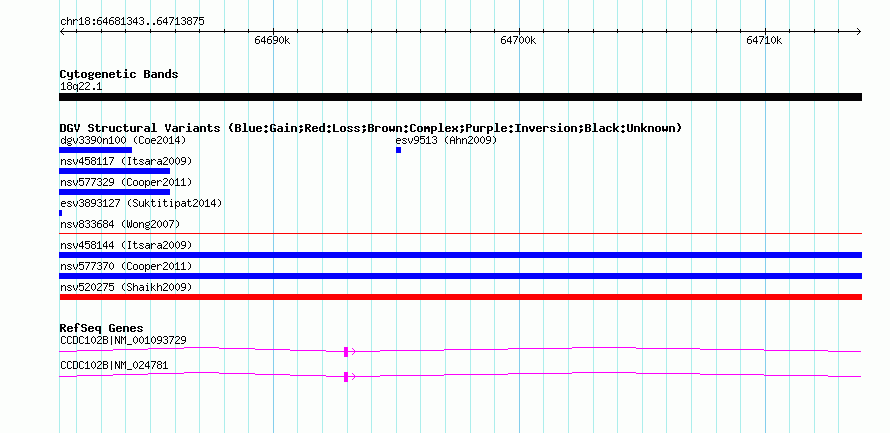Viewport: 890px width, 433px height.
Task: Click the 18q22.1 band label
Action: 81,87
